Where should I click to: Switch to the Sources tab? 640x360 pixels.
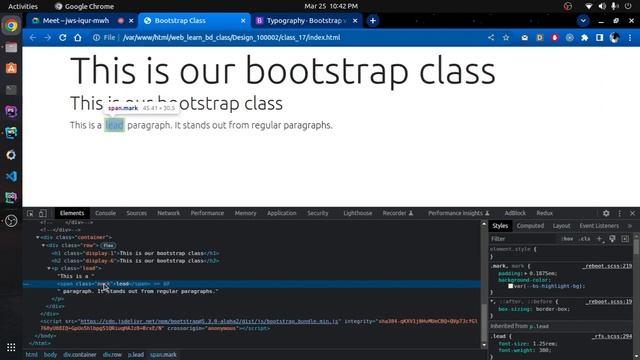(136, 213)
